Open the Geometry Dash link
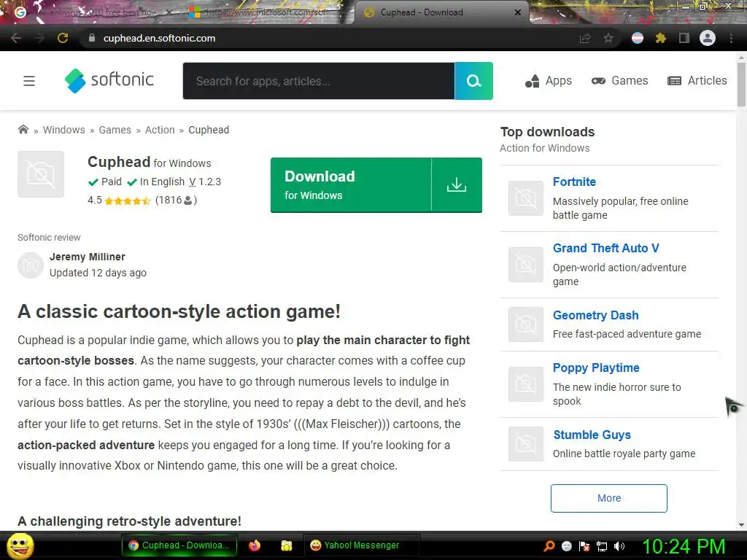This screenshot has width=747, height=560. click(x=595, y=315)
